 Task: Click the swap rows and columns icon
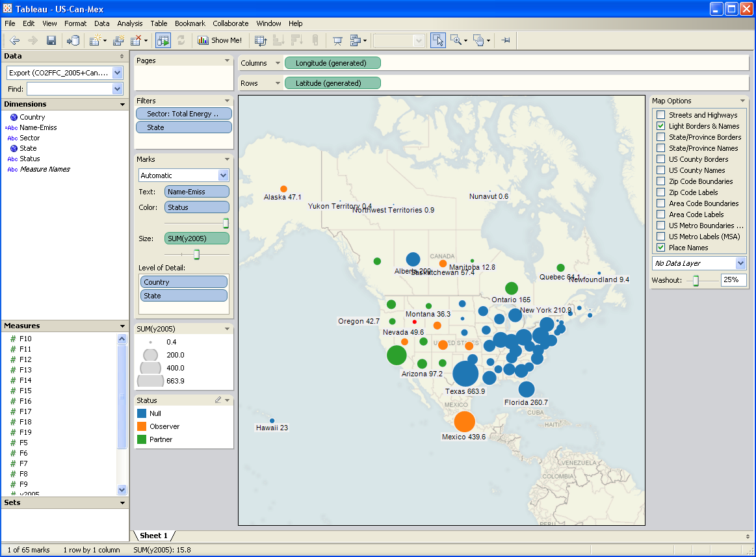tap(261, 40)
